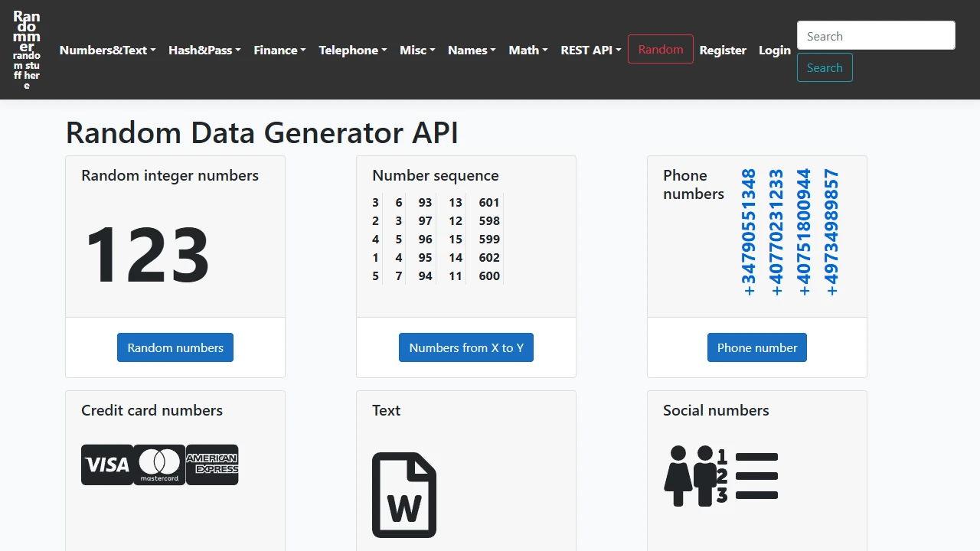The width and height of the screenshot is (980, 551).
Task: Click the Phone number button
Action: pyautogui.click(x=756, y=347)
